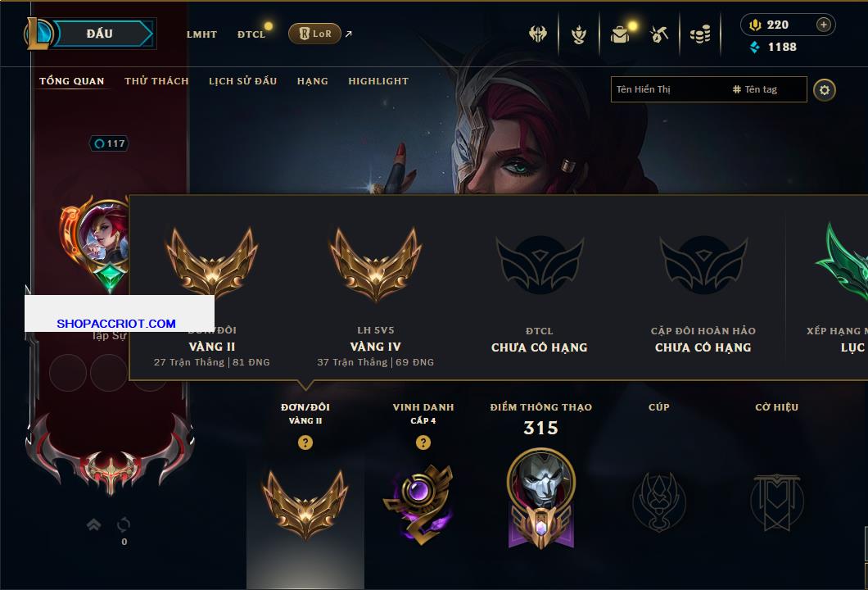Screen dimensions: 868x590
Task: Switch to the THỬ THÁCH tab
Action: [156, 81]
